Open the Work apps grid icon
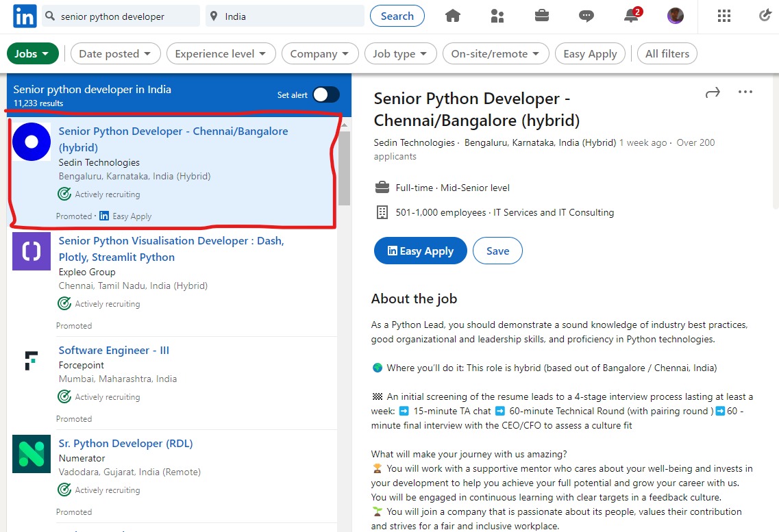The image size is (779, 532). pos(724,16)
